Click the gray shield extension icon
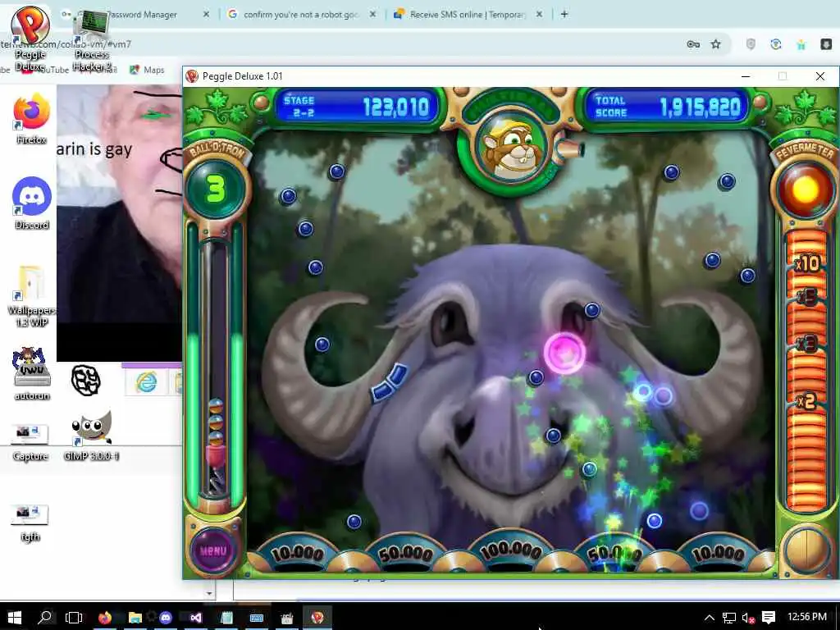This screenshot has height=630, width=840. 751,44
